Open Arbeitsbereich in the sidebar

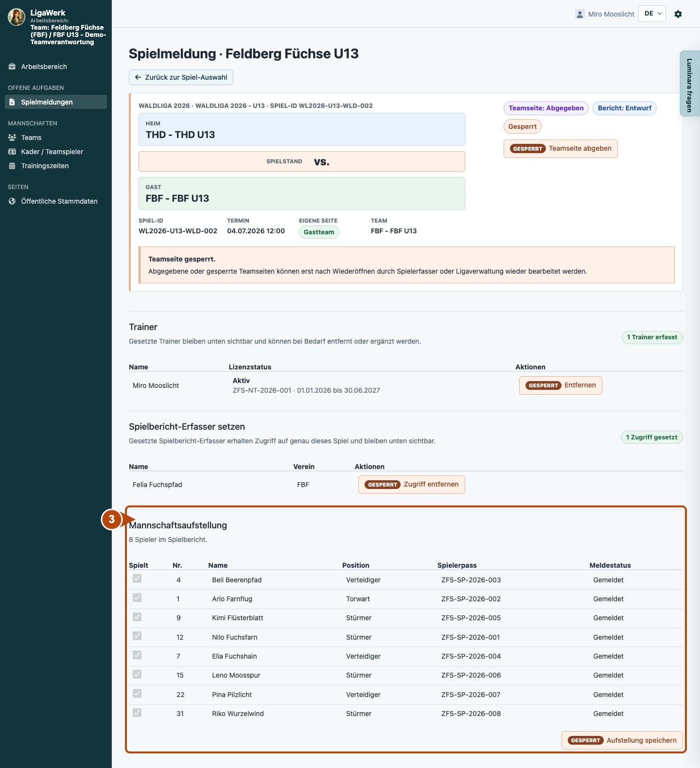tap(56, 67)
